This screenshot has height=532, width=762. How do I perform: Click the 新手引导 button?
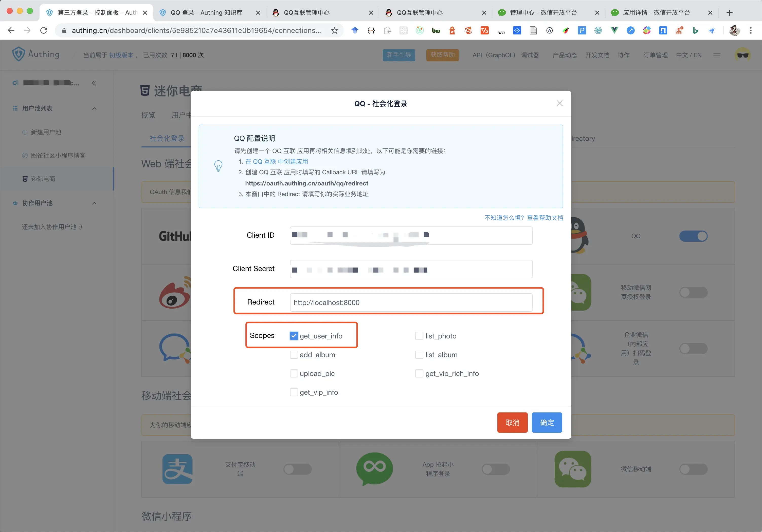click(x=398, y=55)
